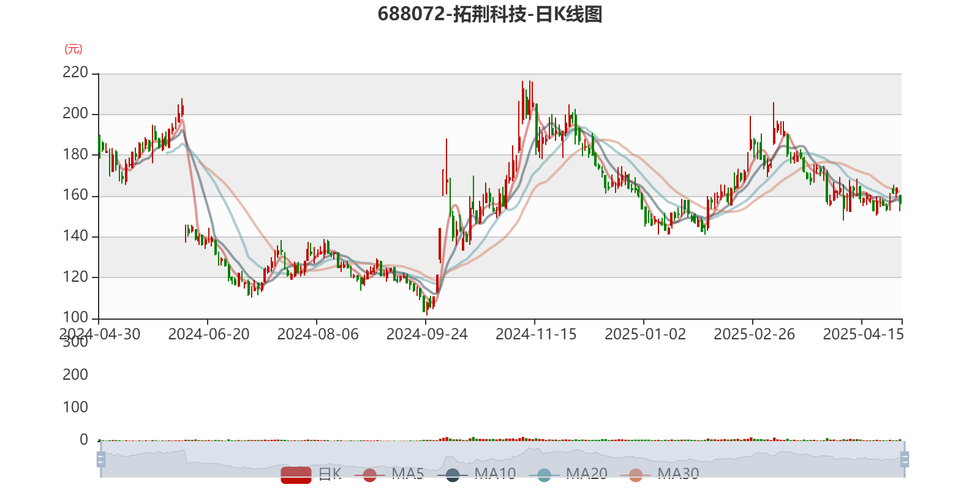This screenshot has width=980, height=490.
Task: Click the 200 price axis label
Action: point(75,113)
